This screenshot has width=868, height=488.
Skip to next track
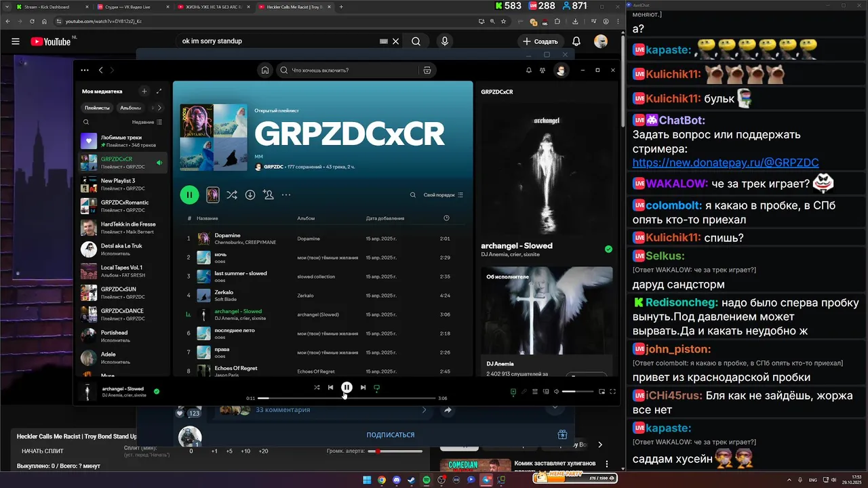coord(363,388)
